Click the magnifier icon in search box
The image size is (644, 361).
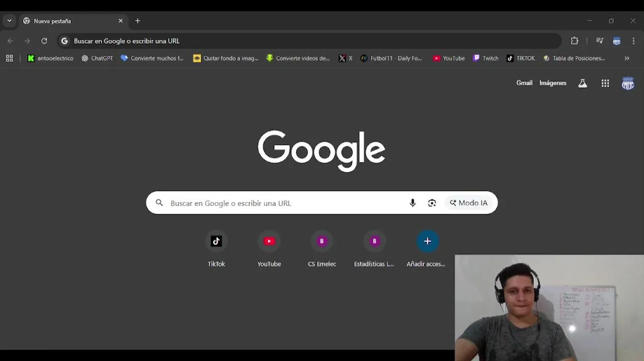pyautogui.click(x=159, y=203)
